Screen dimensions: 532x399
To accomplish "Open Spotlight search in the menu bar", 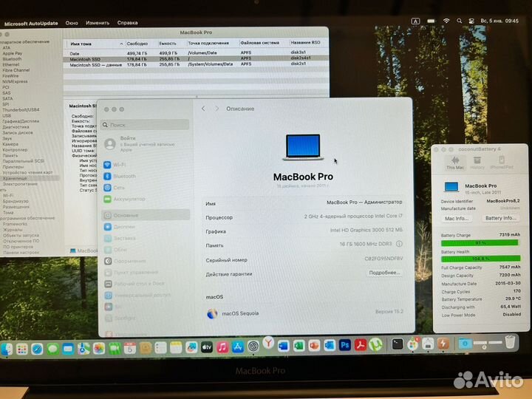I will (459, 21).
